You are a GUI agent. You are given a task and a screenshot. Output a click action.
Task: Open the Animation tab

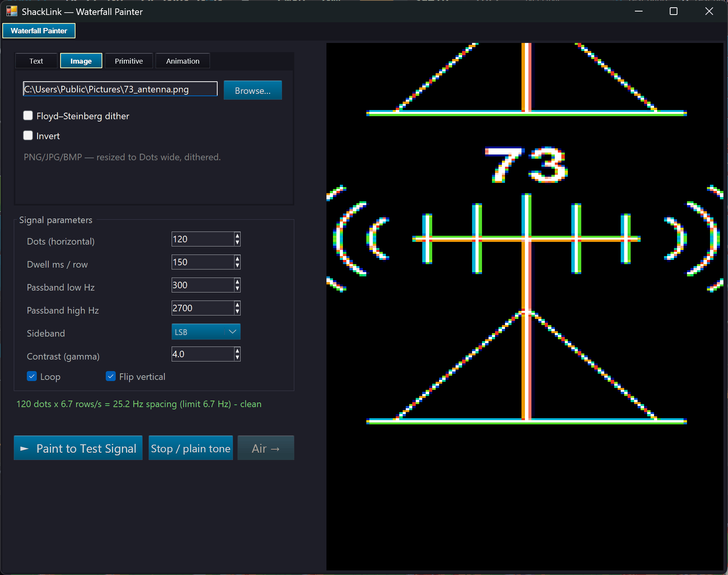tap(183, 61)
